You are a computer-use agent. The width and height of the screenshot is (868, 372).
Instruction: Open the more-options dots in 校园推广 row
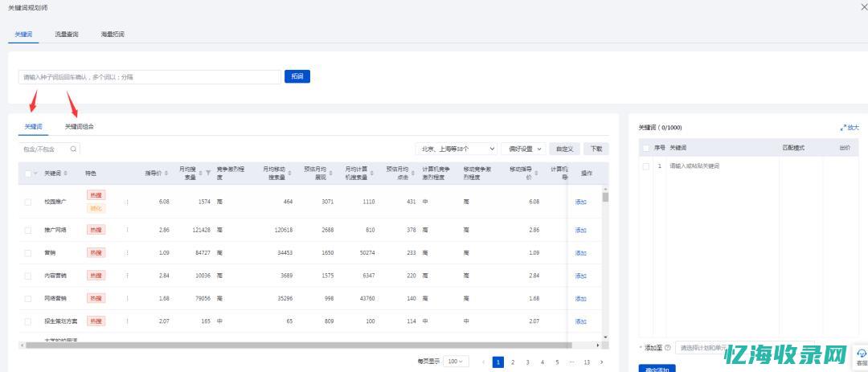(x=127, y=202)
